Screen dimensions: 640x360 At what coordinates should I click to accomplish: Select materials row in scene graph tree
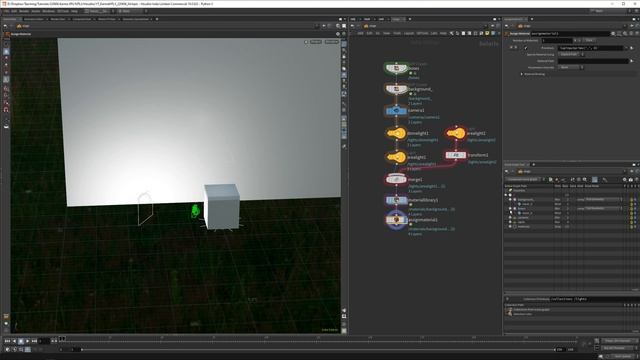pyautogui.click(x=524, y=227)
